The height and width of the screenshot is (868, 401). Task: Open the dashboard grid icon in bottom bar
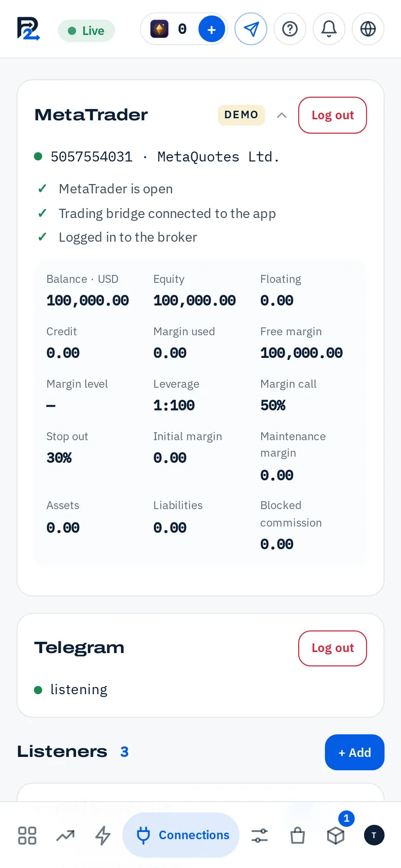click(27, 835)
